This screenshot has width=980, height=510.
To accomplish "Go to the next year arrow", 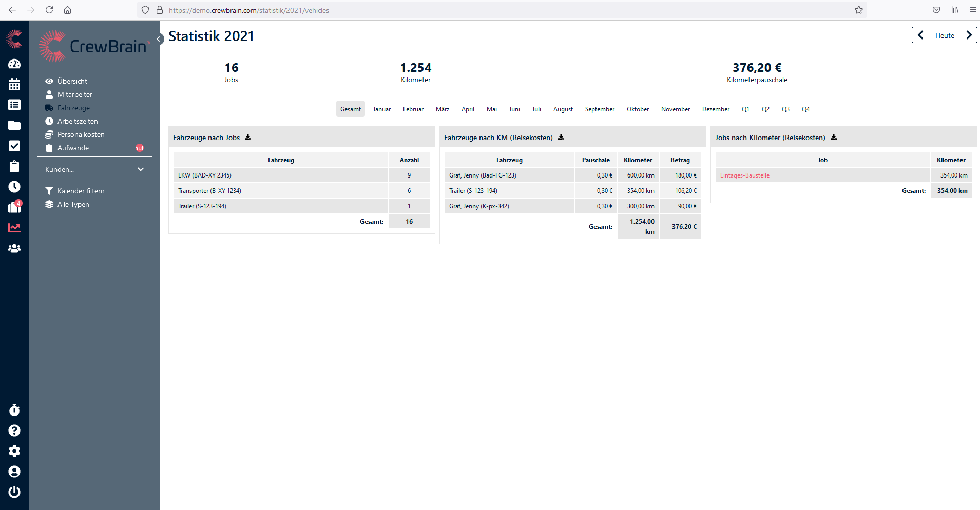I will click(969, 35).
